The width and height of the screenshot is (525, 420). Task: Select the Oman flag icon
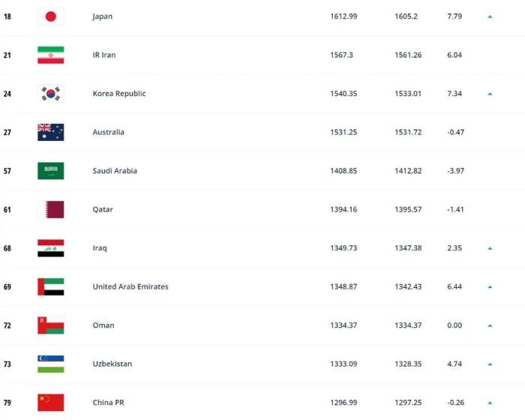coord(51,325)
